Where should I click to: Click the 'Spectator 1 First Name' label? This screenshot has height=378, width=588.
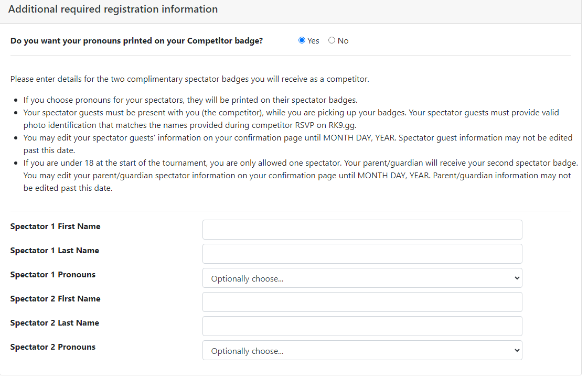pos(55,226)
